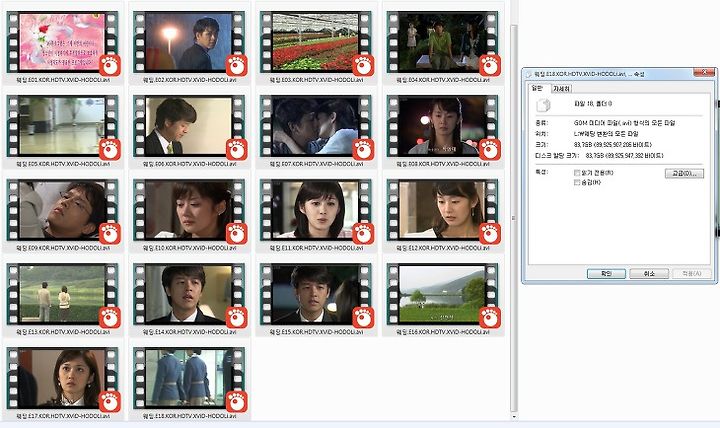Image resolution: width=720 pixels, height=428 pixels.
Task: Click the 위치 value text in dialog
Action: point(606,134)
